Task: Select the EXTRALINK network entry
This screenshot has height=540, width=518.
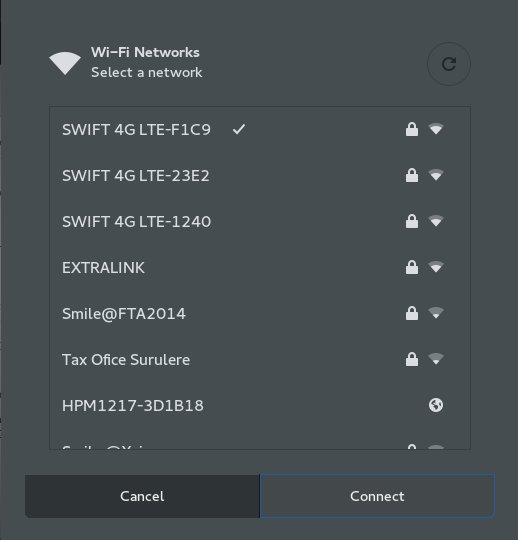Action: click(260, 268)
